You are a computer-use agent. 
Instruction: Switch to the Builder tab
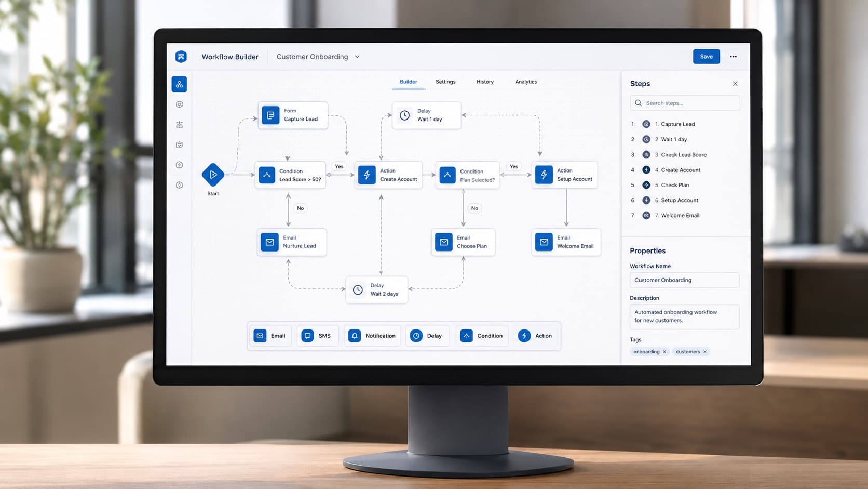click(409, 82)
